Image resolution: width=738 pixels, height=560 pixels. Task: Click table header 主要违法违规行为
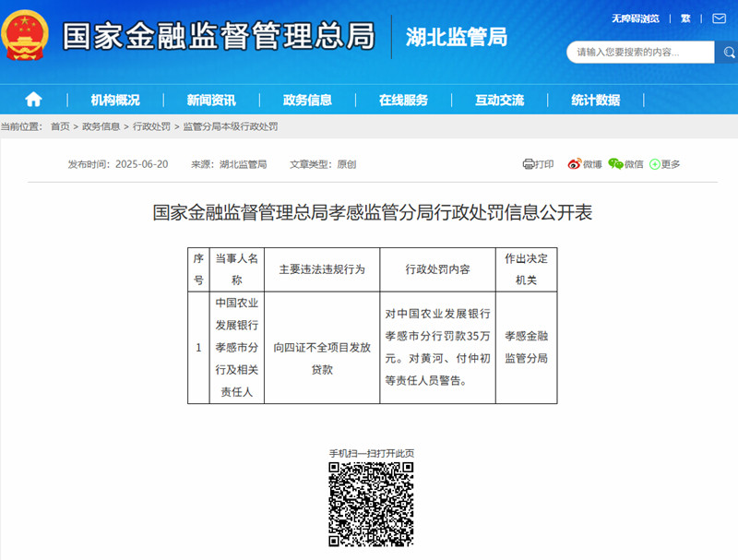322,269
